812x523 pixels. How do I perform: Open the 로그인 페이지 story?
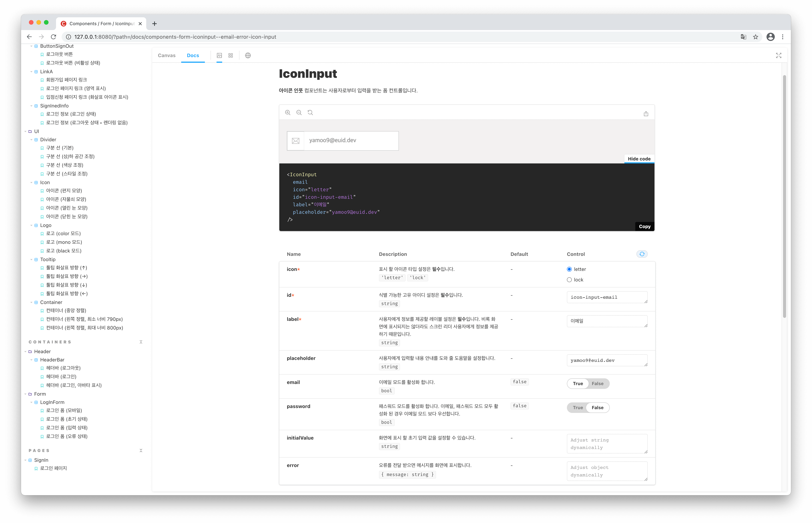[53, 468]
